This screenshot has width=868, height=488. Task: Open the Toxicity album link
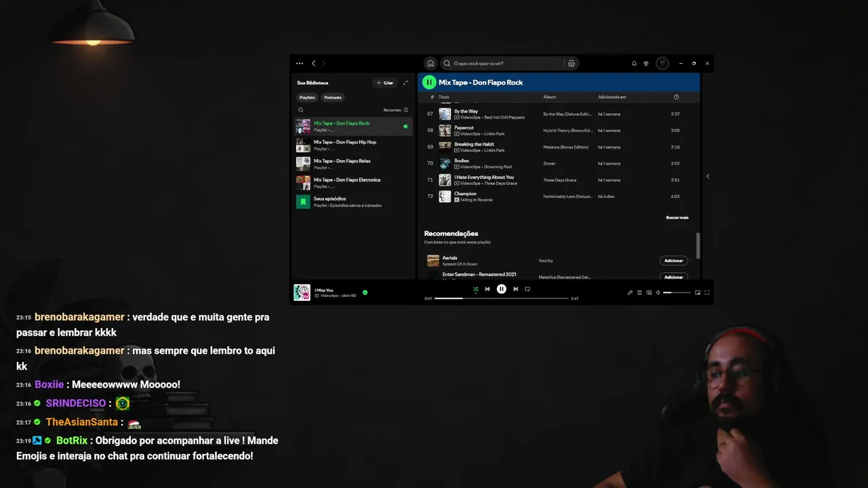pyautogui.click(x=546, y=261)
